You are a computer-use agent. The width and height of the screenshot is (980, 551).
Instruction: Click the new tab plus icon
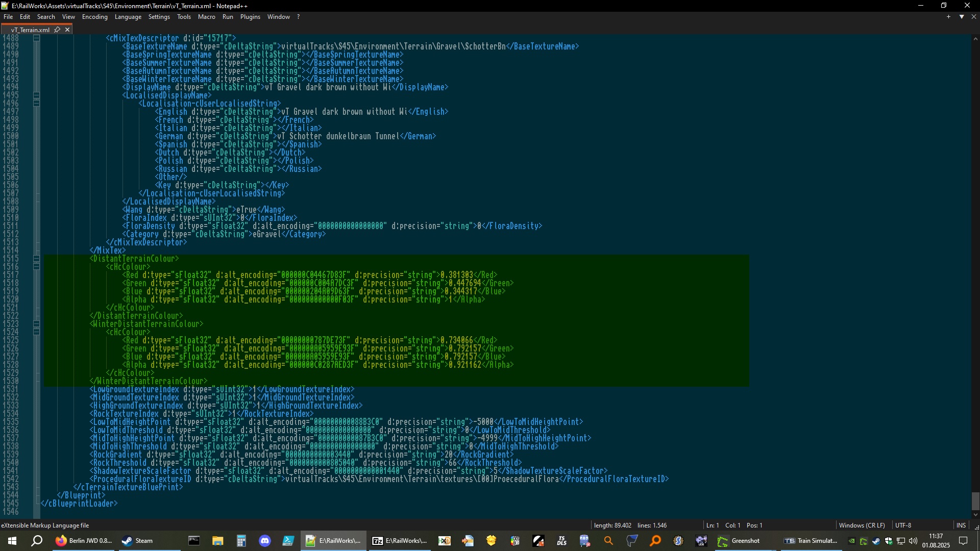pyautogui.click(x=948, y=17)
